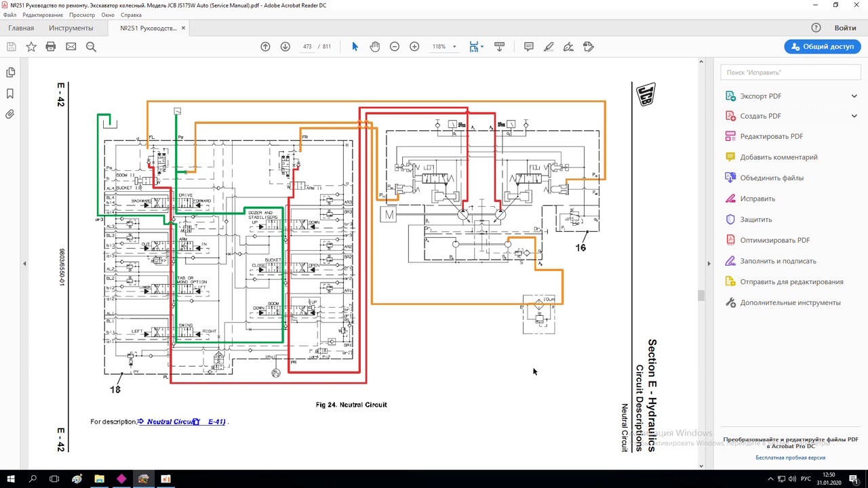This screenshot has width=868, height=488.
Task: Open the Бесплатная пробная версия link
Action: point(790,457)
